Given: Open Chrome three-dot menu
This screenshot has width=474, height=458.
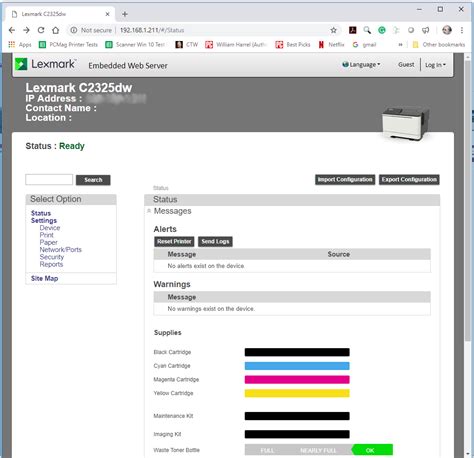Looking at the screenshot, I should point(462,30).
